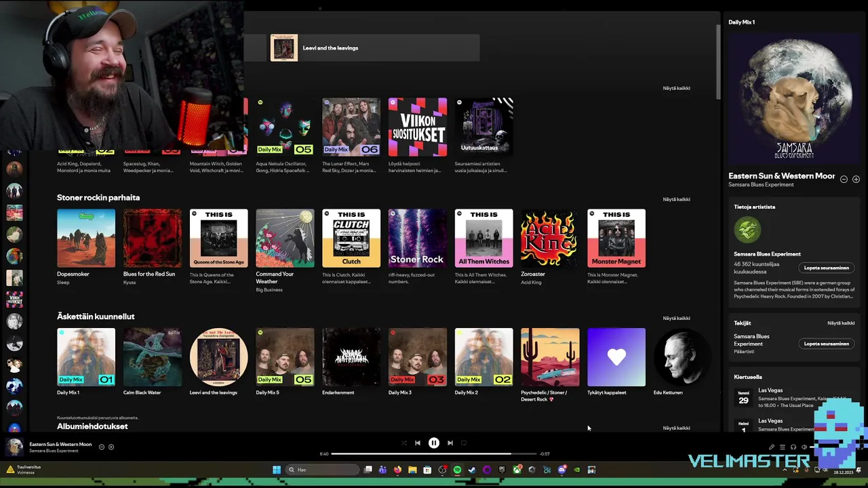The height and width of the screenshot is (488, 868).
Task: Show all for Stoner rockin parhaita
Action: tap(676, 199)
